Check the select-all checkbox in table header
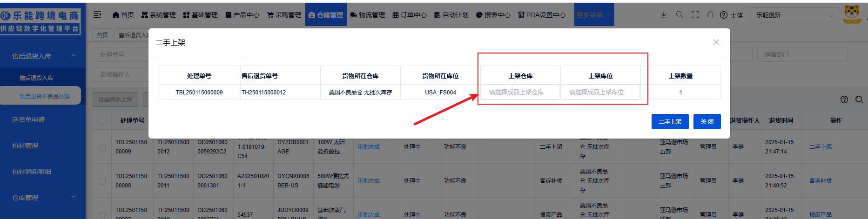 (x=102, y=121)
